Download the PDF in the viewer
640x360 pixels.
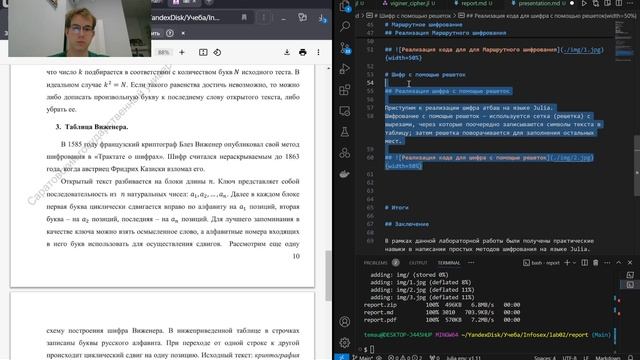point(287,52)
